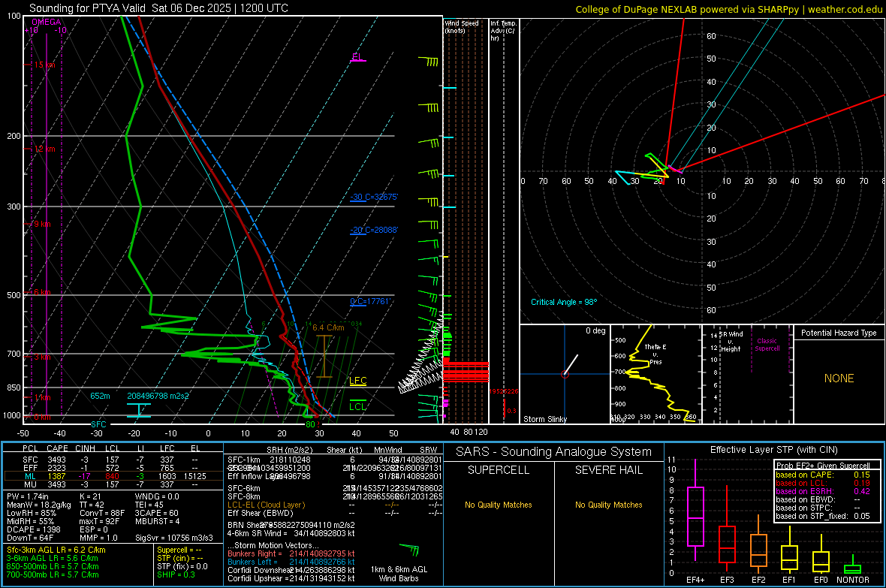Viewport: 886px width, 588px height.
Task: Click the Theta-E v. Pres inset title
Action: click(655, 354)
